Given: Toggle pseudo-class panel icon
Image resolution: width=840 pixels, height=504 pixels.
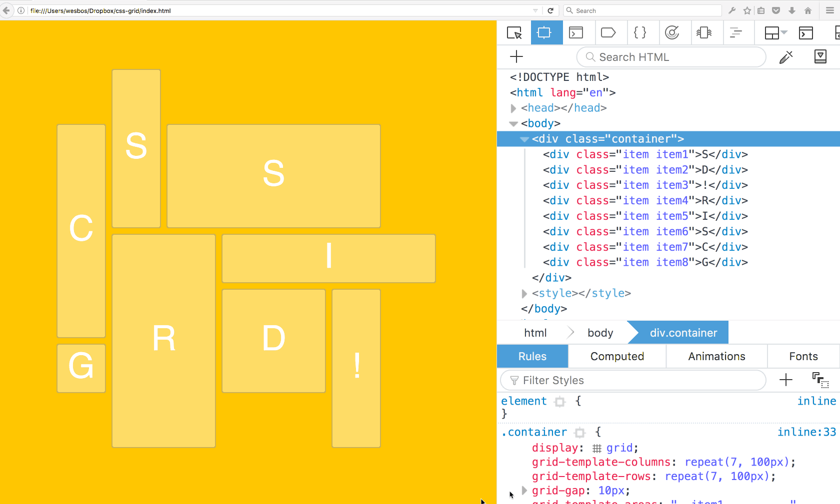Looking at the screenshot, I should point(820,380).
